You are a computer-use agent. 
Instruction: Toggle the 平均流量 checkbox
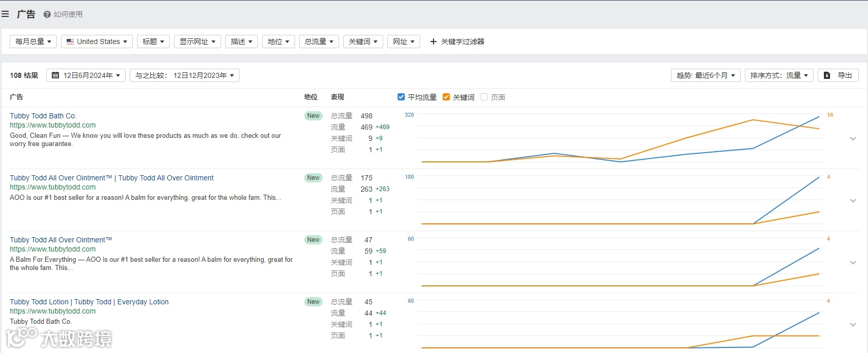pyautogui.click(x=401, y=97)
